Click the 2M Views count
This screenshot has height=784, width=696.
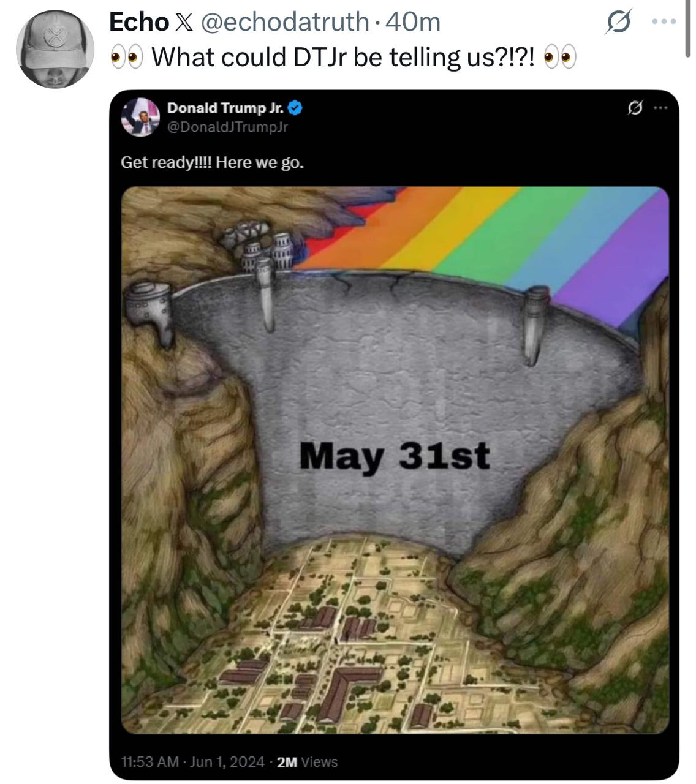pos(307,762)
